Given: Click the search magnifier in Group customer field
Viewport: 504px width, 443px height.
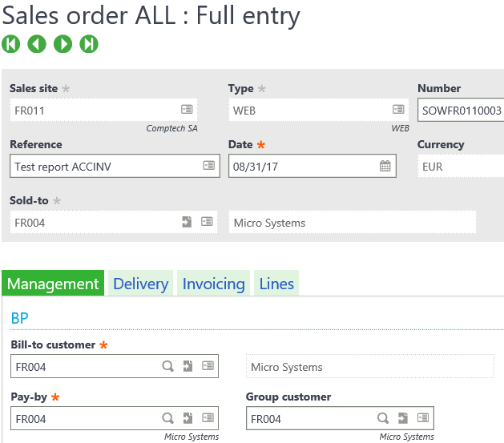Looking at the screenshot, I should point(384,418).
